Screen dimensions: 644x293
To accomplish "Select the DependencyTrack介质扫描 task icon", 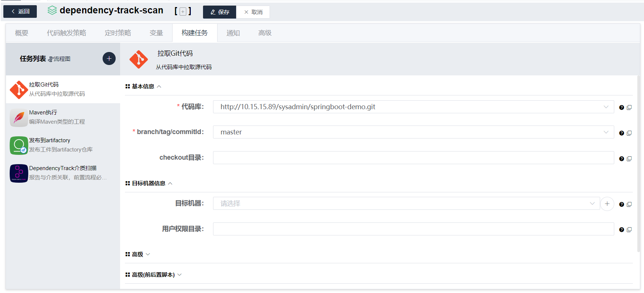I will pyautogui.click(x=19, y=173).
